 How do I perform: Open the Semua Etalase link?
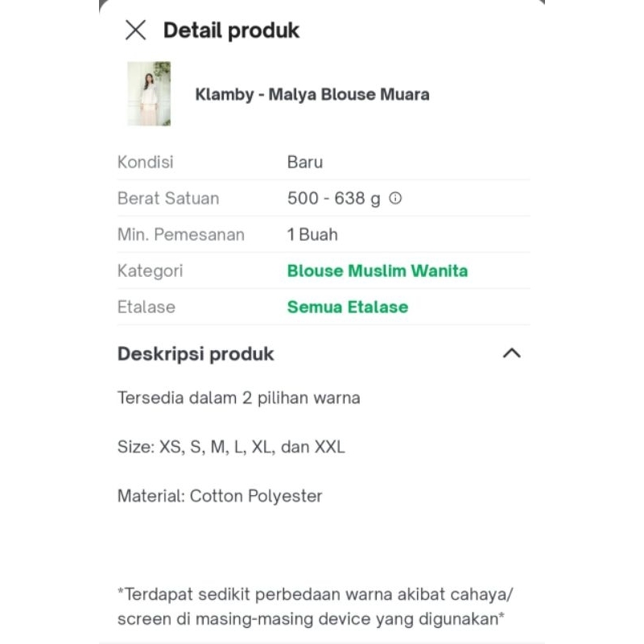click(x=347, y=307)
